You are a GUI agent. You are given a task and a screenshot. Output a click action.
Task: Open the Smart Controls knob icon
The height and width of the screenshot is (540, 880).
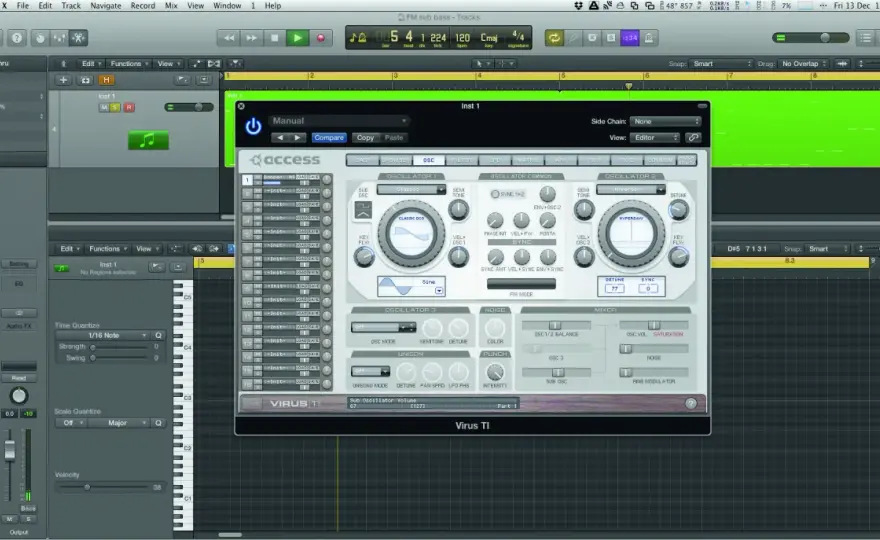tap(40, 38)
